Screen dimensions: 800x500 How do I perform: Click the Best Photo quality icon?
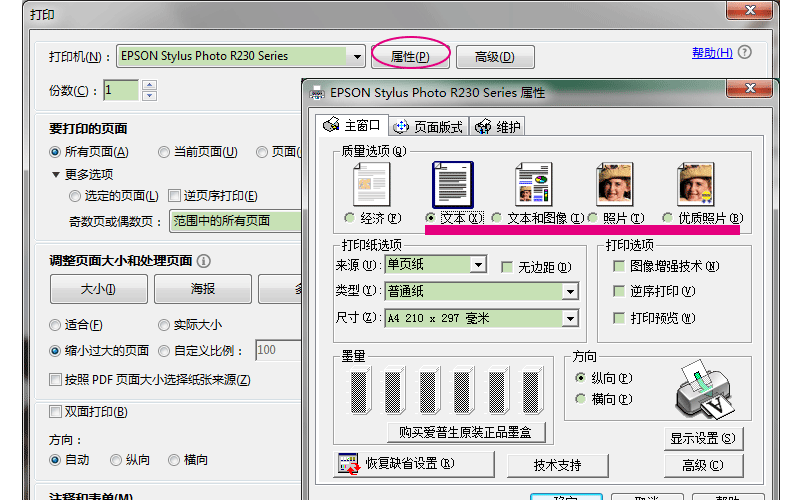(695, 184)
